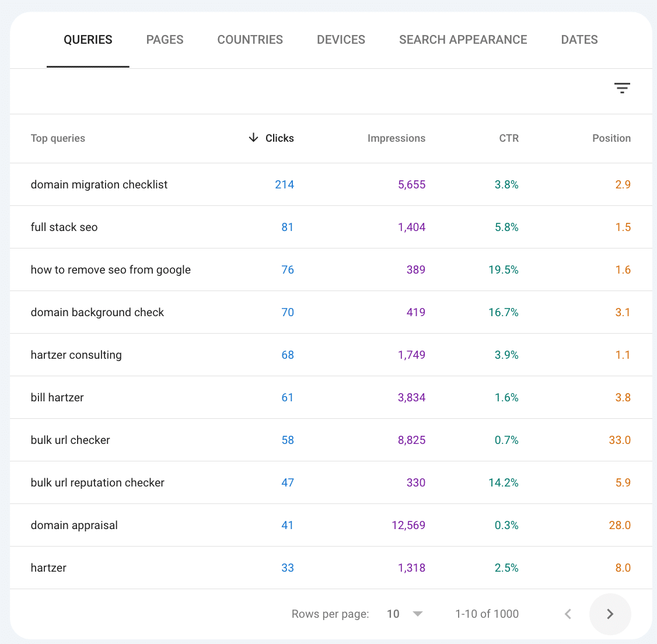This screenshot has width=657, height=644.
Task: Click the 2.5% CTR value
Action: coord(506,568)
